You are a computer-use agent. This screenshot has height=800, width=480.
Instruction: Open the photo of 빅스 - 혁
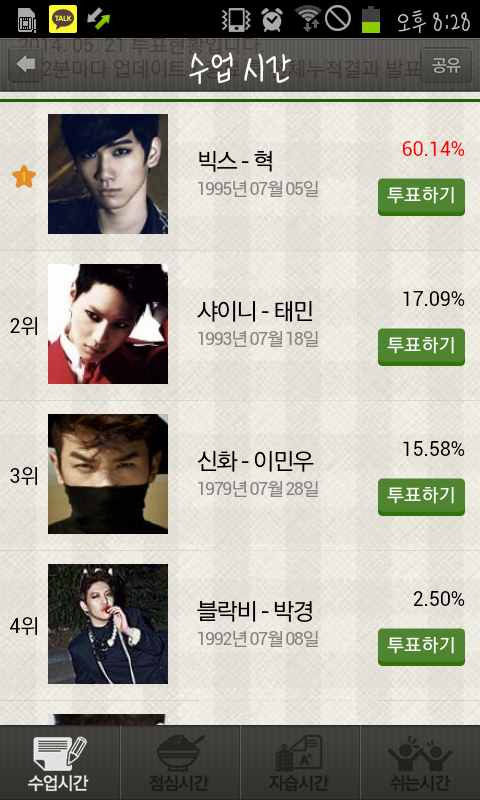[x=108, y=174]
